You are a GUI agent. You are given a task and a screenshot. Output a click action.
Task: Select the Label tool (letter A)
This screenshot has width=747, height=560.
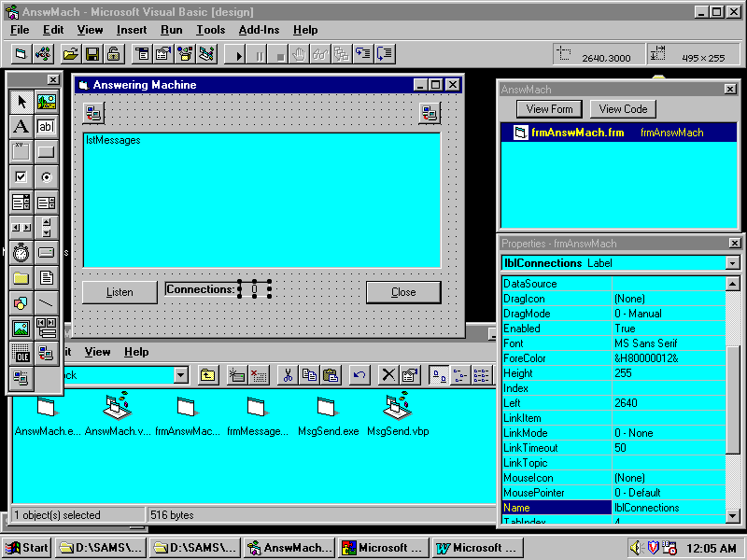(21, 127)
